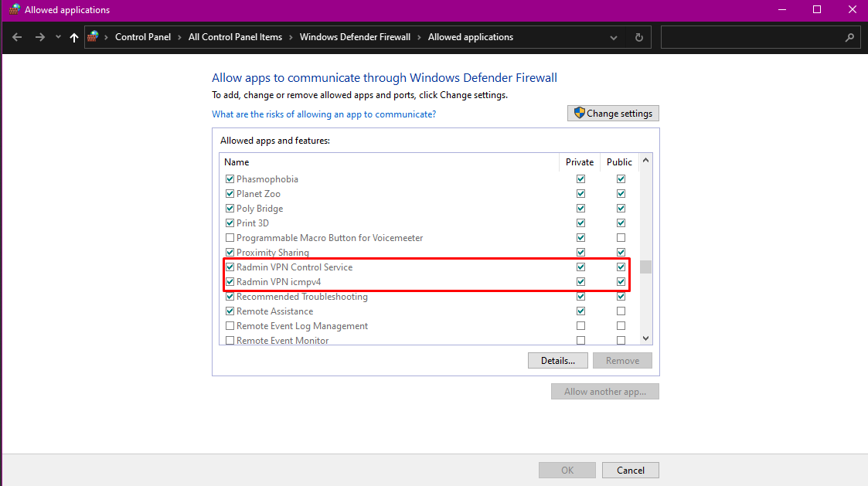Screen dimensions: 868x486
Task: Go forward with the navigation arrow
Action: tap(40, 37)
